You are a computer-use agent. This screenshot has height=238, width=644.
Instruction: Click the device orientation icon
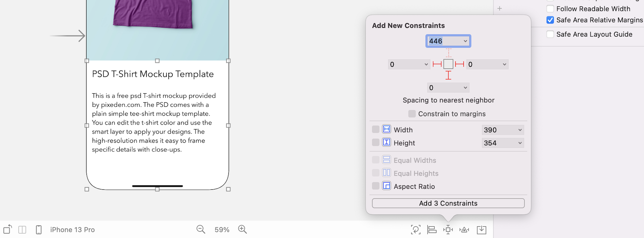click(8, 230)
